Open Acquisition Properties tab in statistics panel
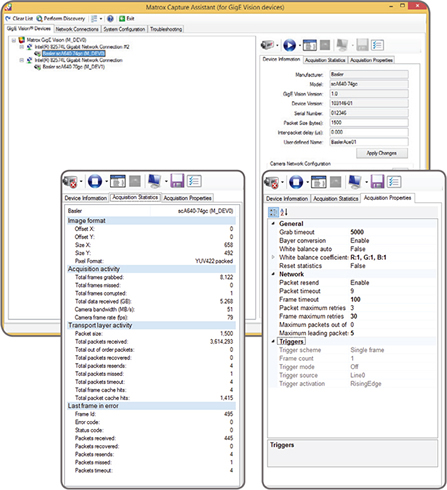This screenshot has height=490, width=447. click(188, 198)
